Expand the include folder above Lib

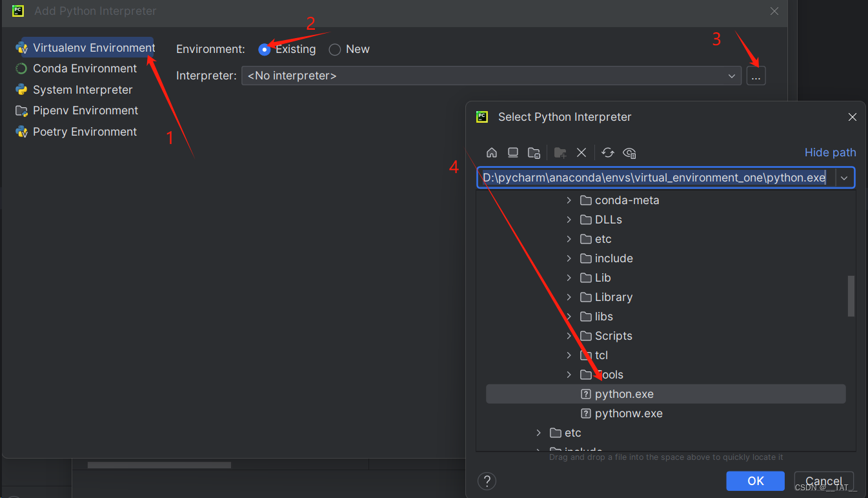coord(569,258)
